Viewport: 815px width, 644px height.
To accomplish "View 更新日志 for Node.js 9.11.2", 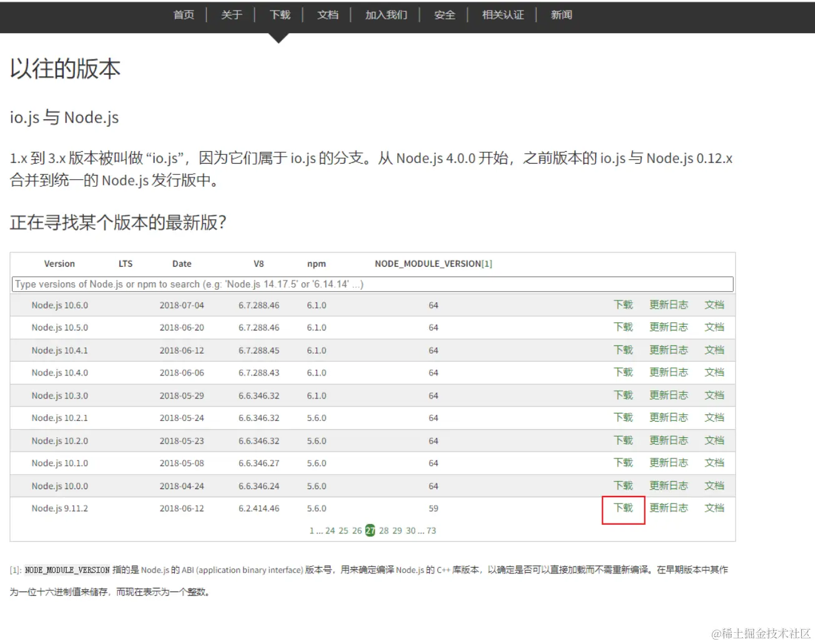I will pyautogui.click(x=668, y=508).
